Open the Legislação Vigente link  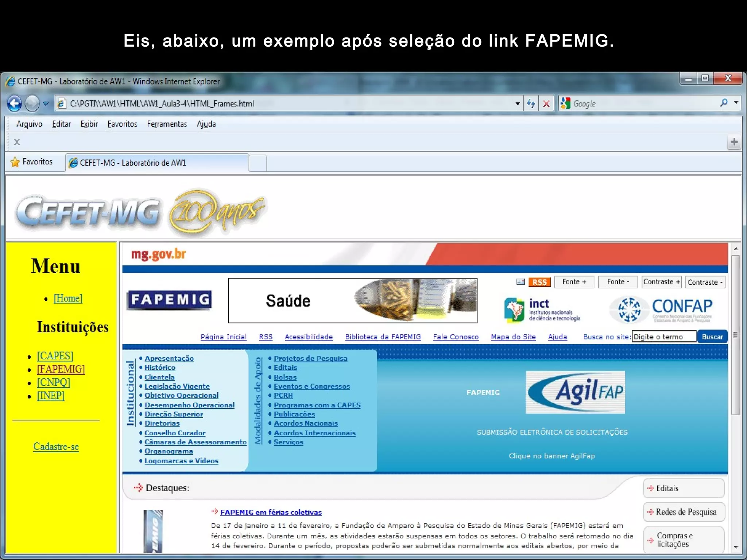point(177,386)
